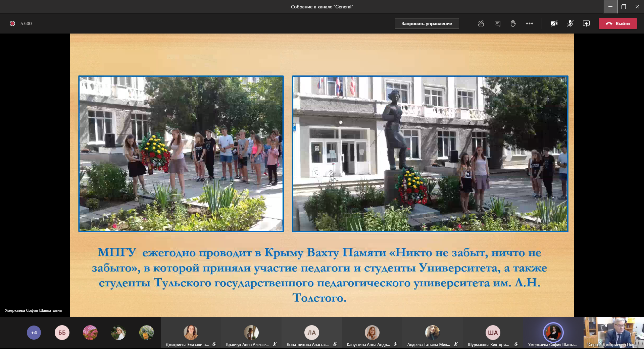Open the three-dot more actions menu
644x349 pixels.
(530, 23)
